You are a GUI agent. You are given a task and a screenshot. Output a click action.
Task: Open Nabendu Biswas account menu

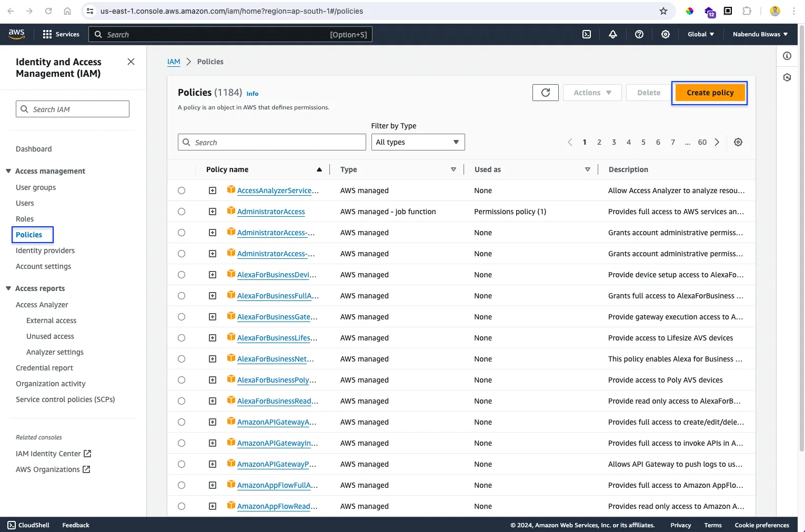(x=760, y=34)
